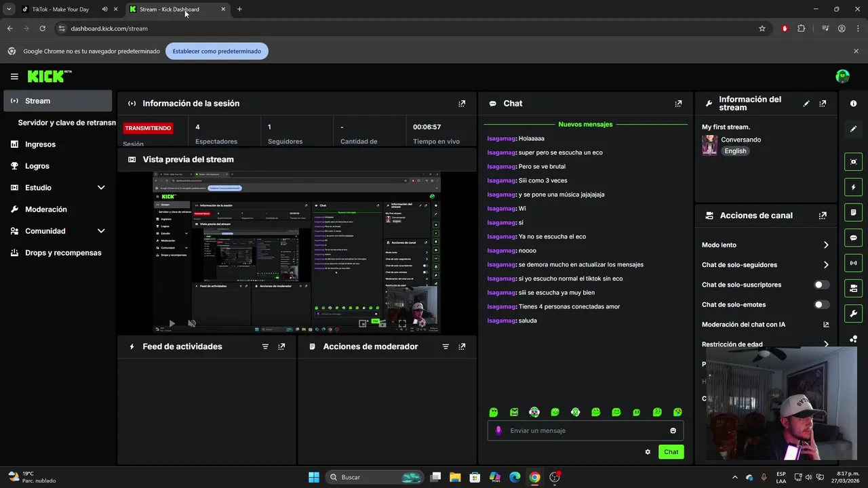Viewport: 868px width, 488px height.
Task: Click the taskbar Buscar search box
Action: pos(374,477)
